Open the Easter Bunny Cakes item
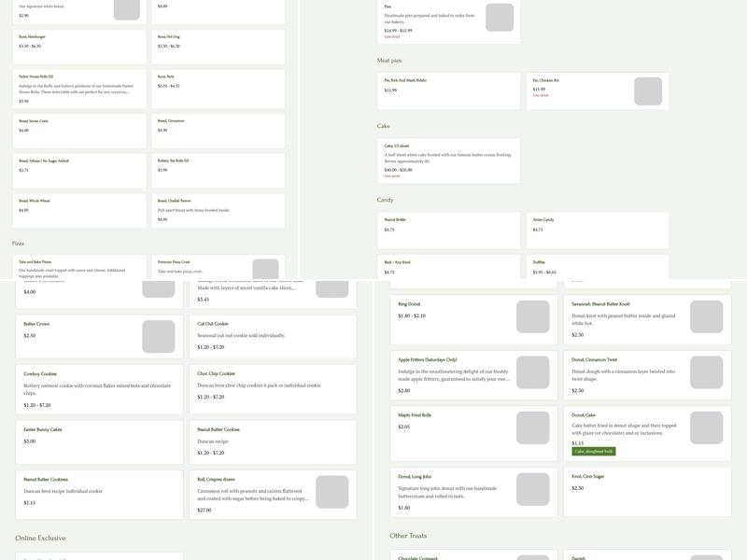The height and width of the screenshot is (560, 747). pos(97,441)
